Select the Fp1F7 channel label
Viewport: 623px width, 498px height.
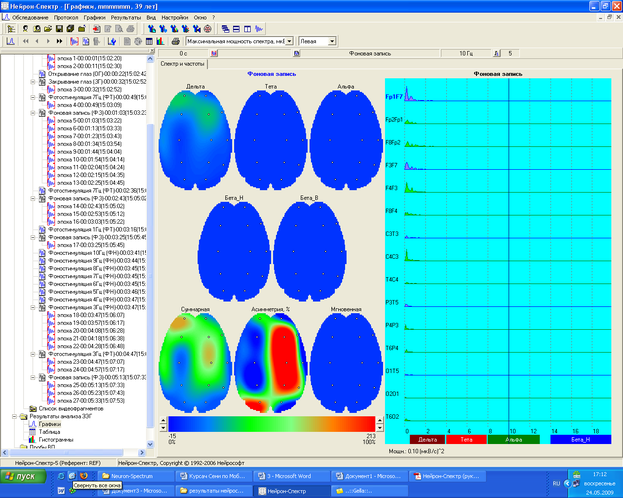[394, 97]
